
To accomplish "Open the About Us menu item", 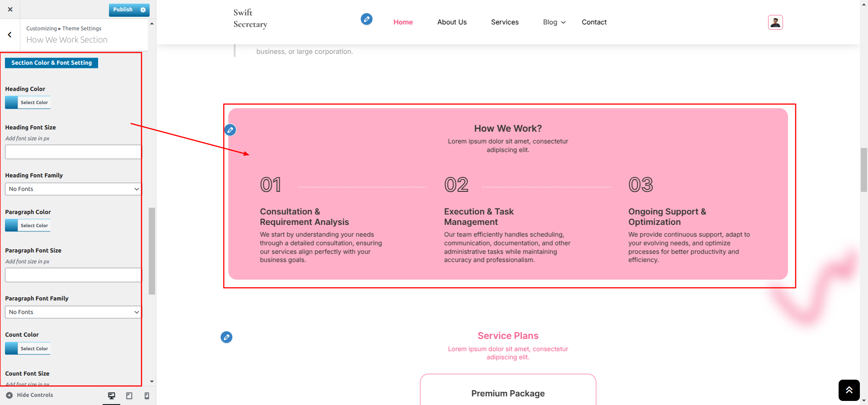I will tap(452, 22).
